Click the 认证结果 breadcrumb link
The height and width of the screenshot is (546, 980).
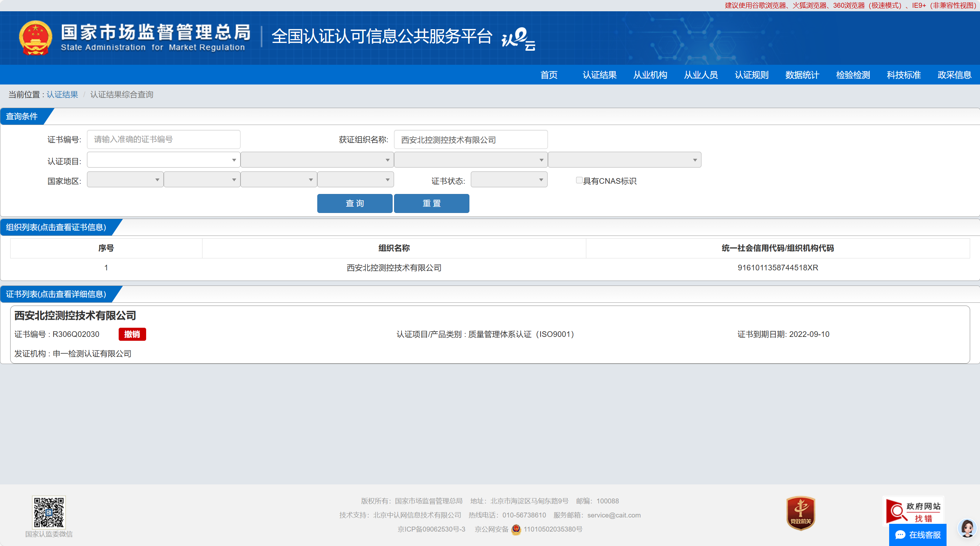click(x=62, y=95)
